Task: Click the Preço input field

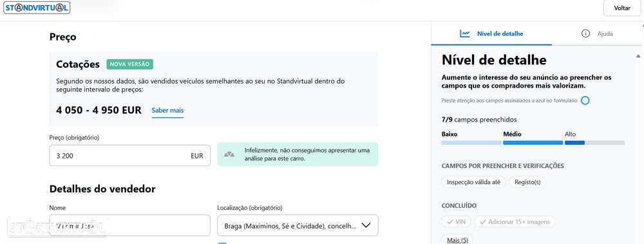Action: click(130, 156)
